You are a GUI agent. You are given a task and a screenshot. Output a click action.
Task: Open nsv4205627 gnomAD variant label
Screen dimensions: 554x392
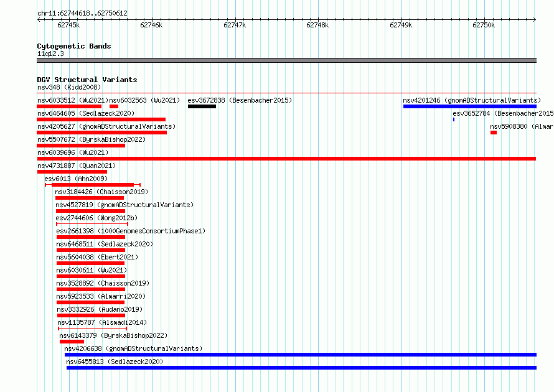106,126
